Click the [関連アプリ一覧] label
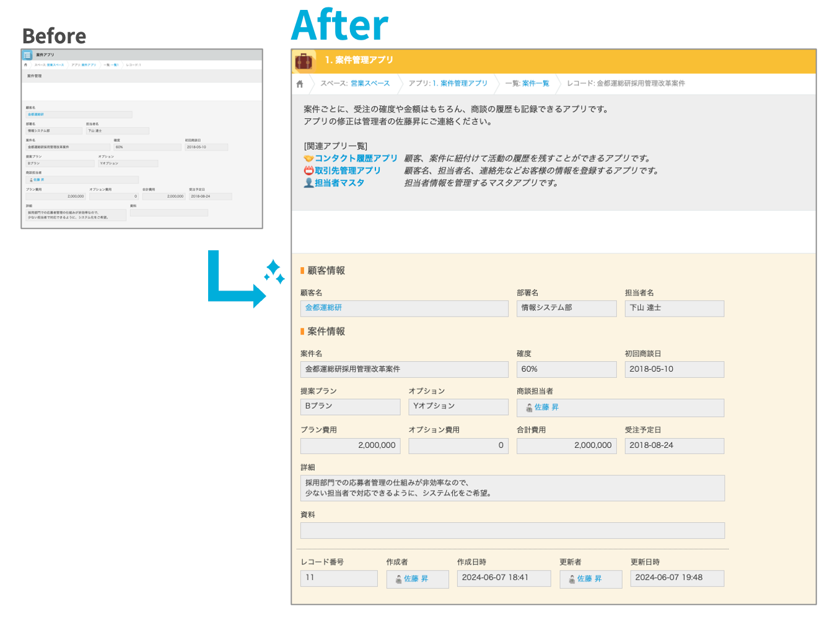Screen dimensions: 840x622 tap(335, 146)
